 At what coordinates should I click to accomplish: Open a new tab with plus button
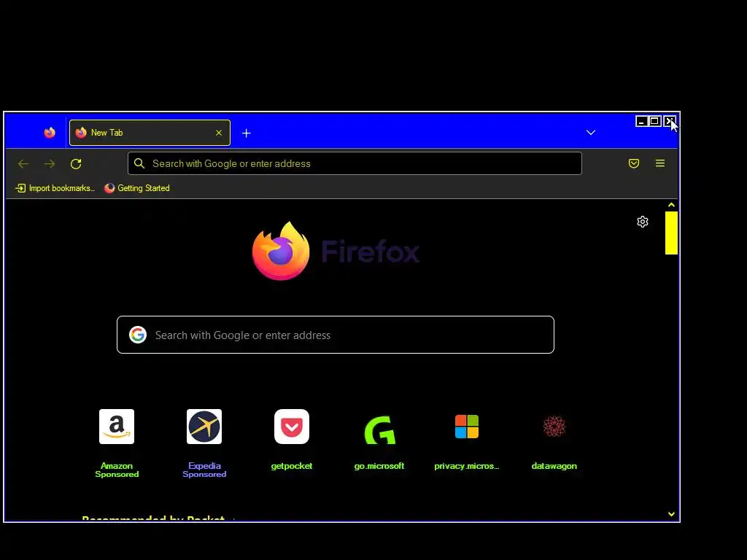click(x=247, y=133)
